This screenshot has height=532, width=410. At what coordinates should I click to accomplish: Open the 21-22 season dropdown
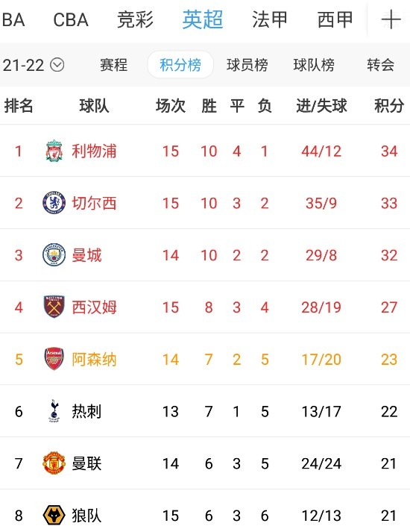pyautogui.click(x=34, y=65)
